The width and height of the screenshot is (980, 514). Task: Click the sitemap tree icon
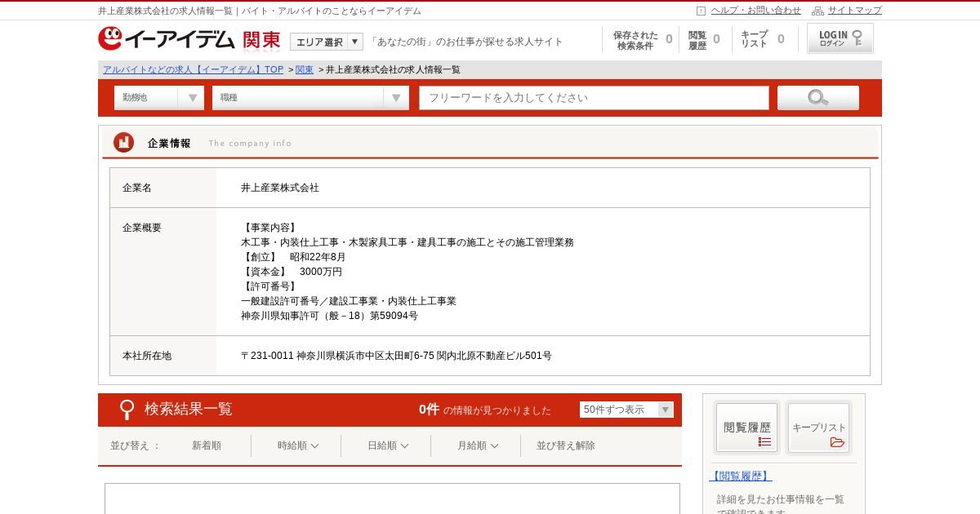coord(817,11)
